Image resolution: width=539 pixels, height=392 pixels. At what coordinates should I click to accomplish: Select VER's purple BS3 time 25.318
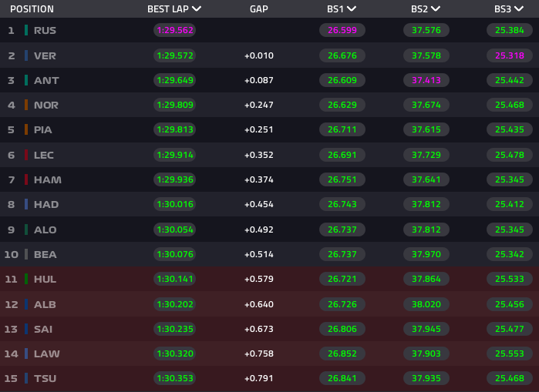pos(510,55)
